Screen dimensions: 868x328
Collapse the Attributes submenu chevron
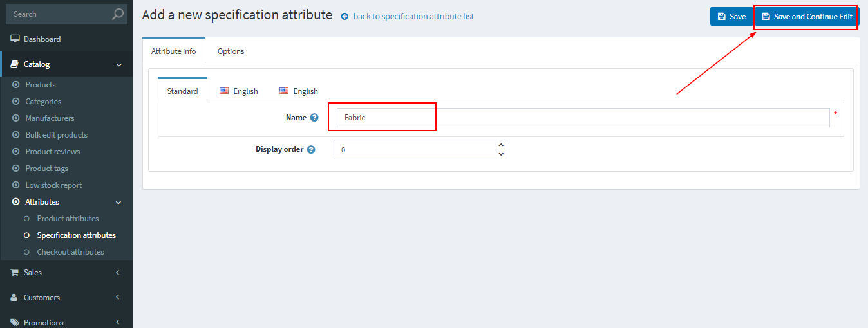click(x=118, y=202)
